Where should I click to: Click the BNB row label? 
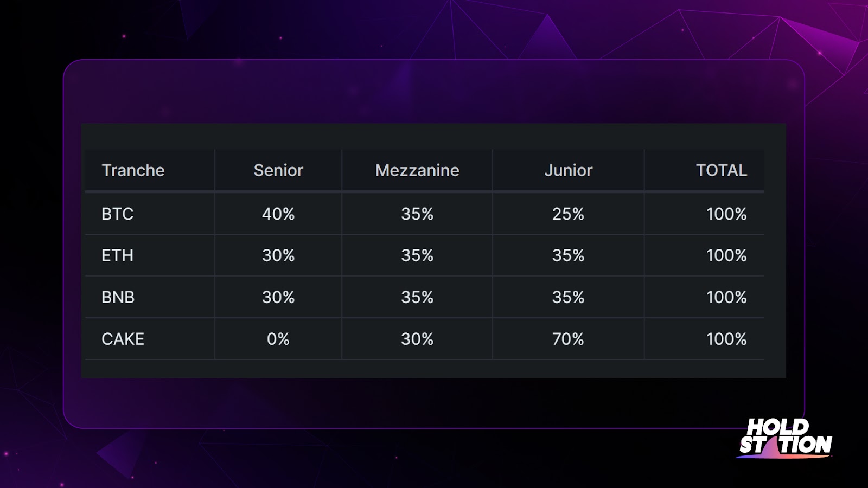[118, 297]
